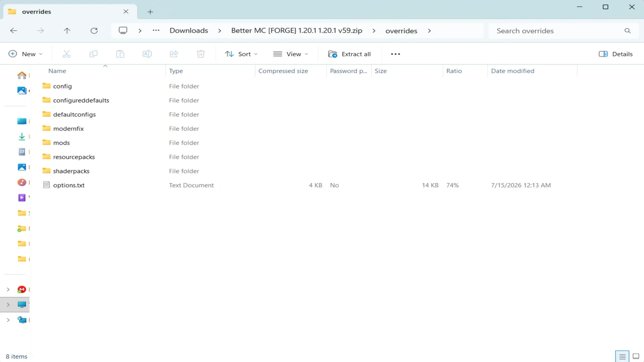Open the See more three-dots menu in toolbar
Viewport: 644px width, 362px height.
click(x=395, y=54)
